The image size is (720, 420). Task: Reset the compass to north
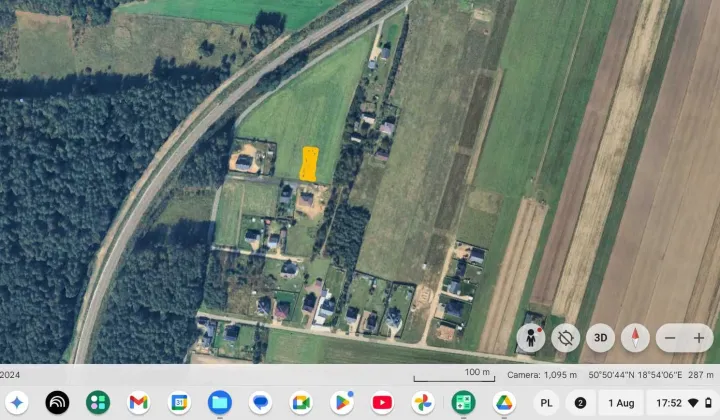pos(636,338)
